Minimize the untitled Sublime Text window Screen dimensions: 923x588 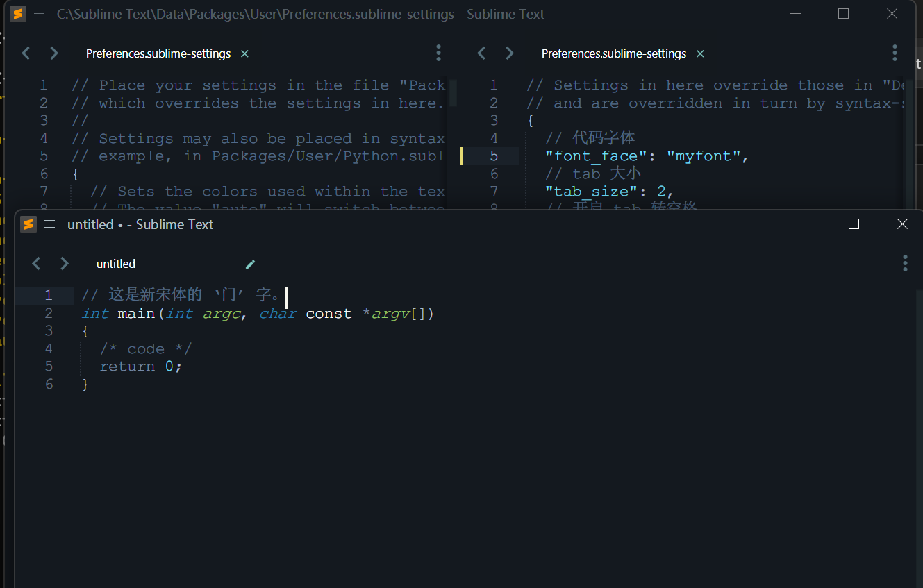(806, 224)
